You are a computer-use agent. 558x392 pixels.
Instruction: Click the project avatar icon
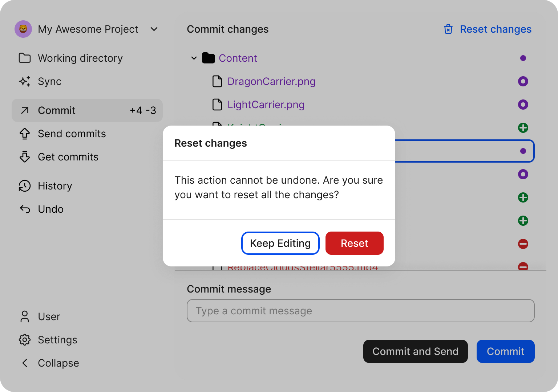tap(23, 29)
